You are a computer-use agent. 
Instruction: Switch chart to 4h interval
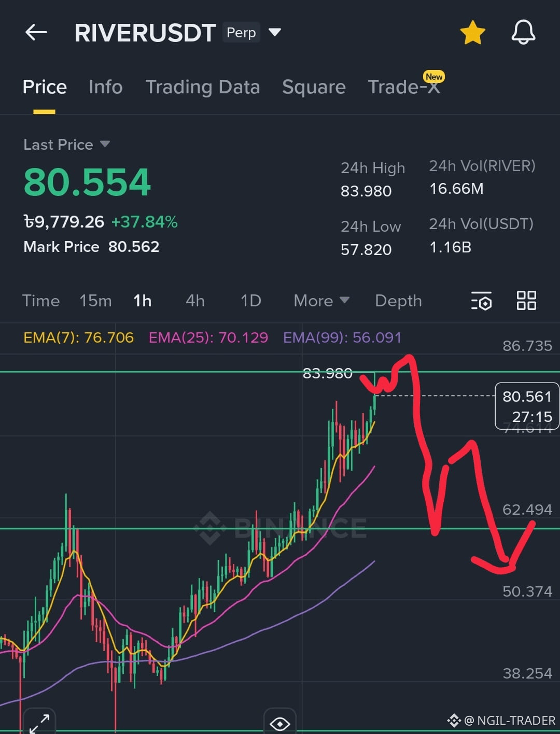pos(195,301)
